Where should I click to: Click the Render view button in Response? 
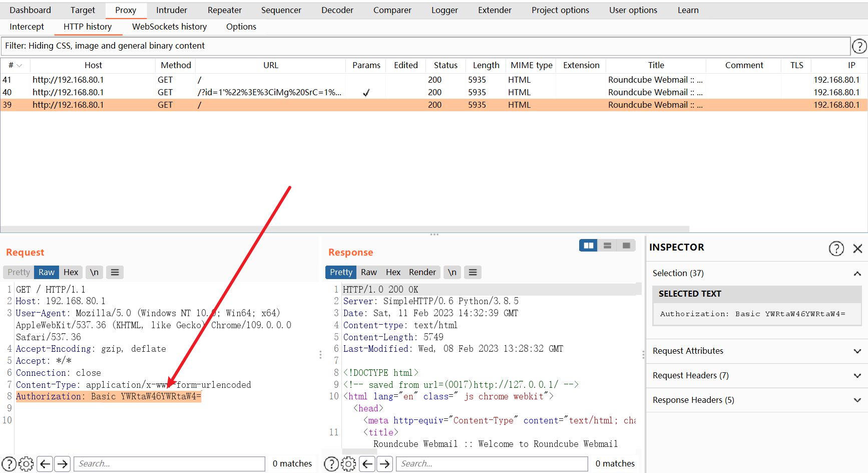click(x=422, y=272)
